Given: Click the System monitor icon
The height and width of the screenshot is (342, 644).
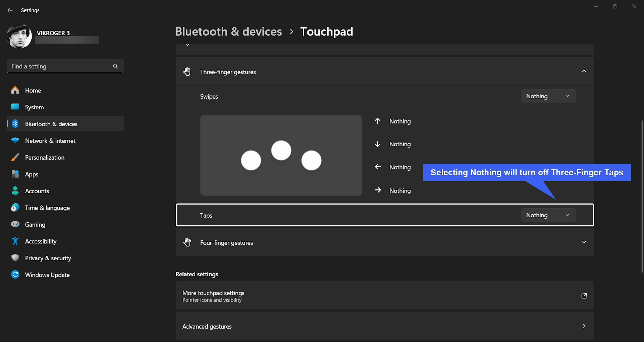Looking at the screenshot, I should pos(15,107).
